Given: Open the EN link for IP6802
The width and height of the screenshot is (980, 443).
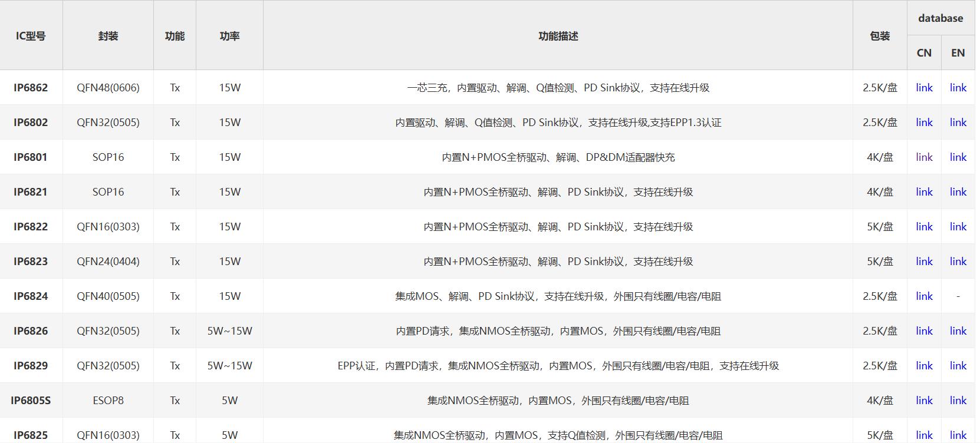Looking at the screenshot, I should 958,123.
